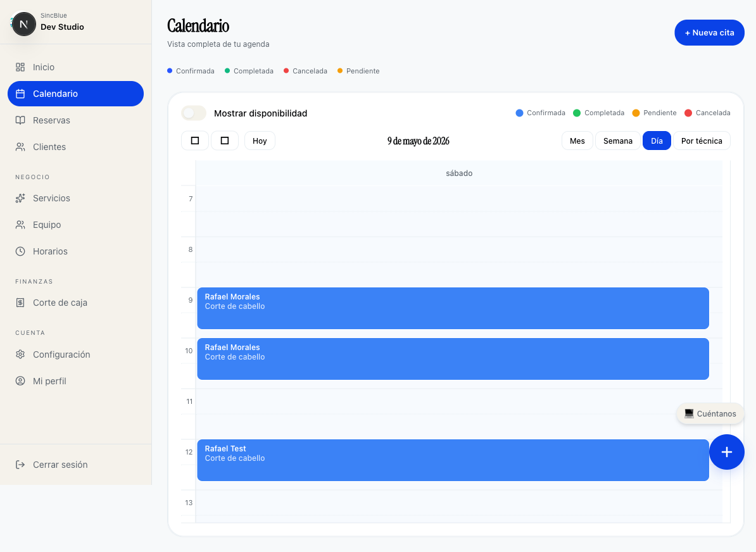Click the sábado column header
The width and height of the screenshot is (756, 552).
tap(459, 173)
